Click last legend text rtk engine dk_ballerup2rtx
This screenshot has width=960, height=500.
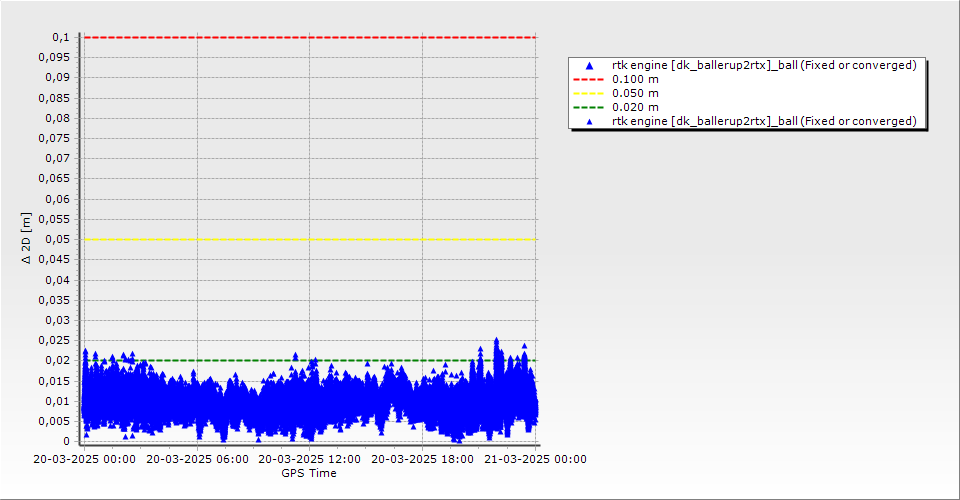click(x=764, y=122)
